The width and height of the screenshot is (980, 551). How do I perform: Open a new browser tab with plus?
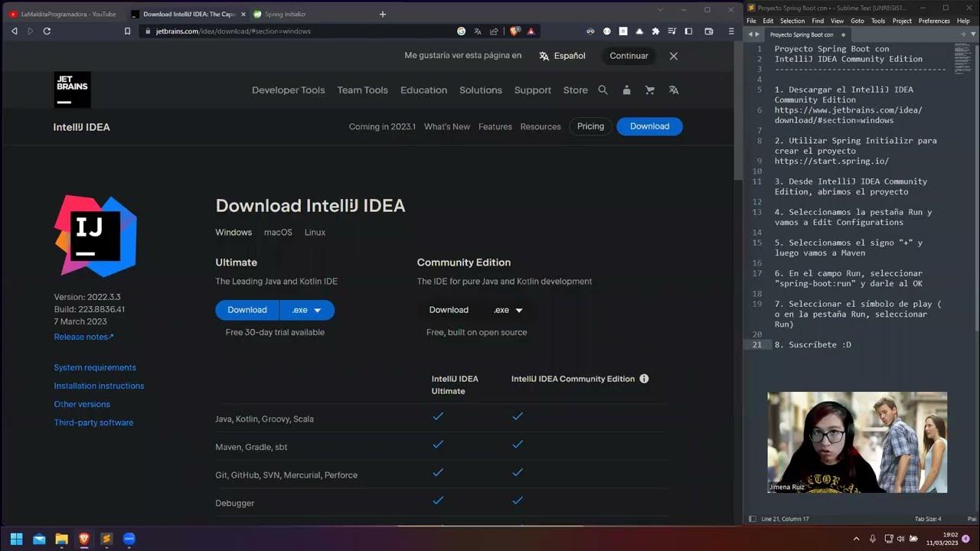(383, 14)
